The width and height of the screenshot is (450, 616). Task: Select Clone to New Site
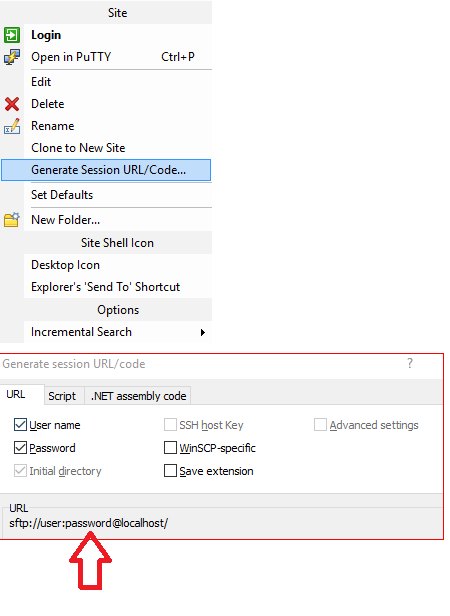pyautogui.click(x=78, y=148)
